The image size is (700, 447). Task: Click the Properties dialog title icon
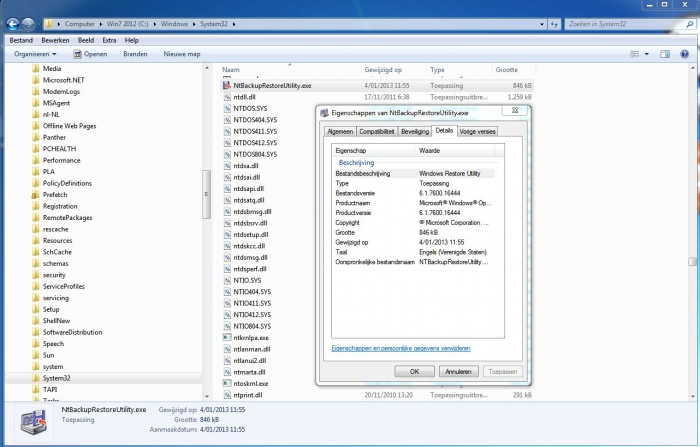pos(324,113)
